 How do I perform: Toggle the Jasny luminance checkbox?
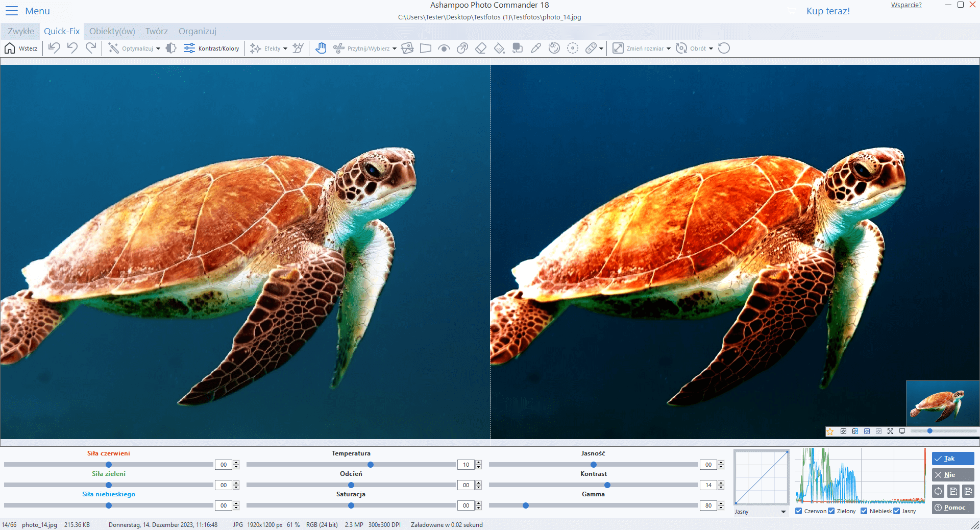(x=897, y=511)
